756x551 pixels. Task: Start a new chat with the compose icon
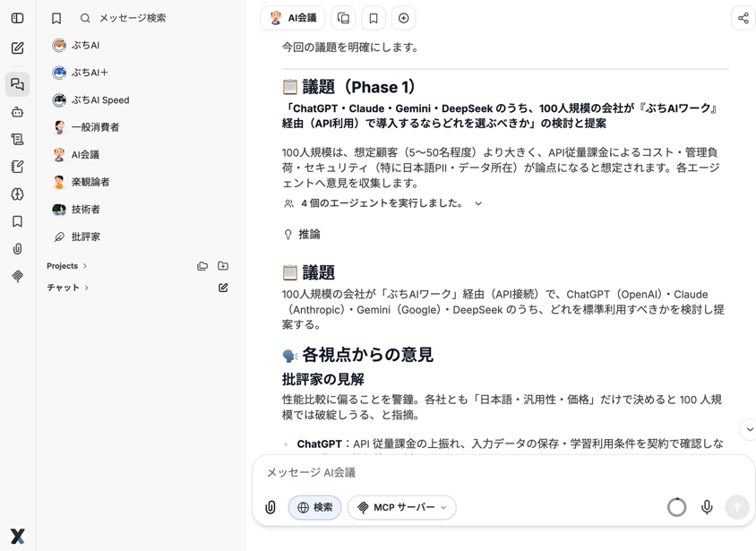coord(17,47)
